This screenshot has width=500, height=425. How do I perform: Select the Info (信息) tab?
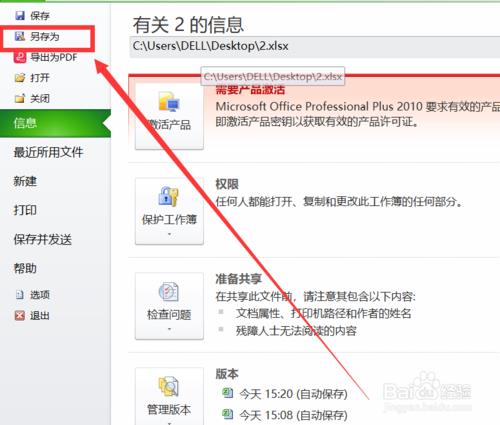[55, 123]
